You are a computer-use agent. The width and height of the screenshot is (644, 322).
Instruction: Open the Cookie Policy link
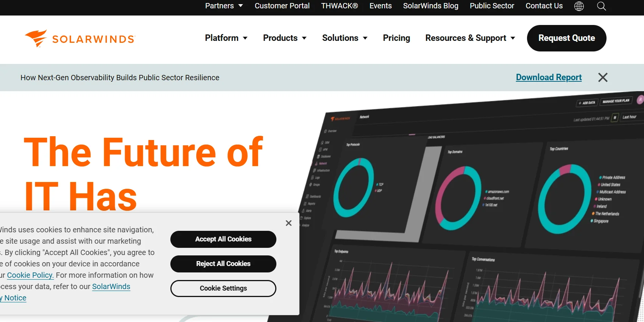30,275
